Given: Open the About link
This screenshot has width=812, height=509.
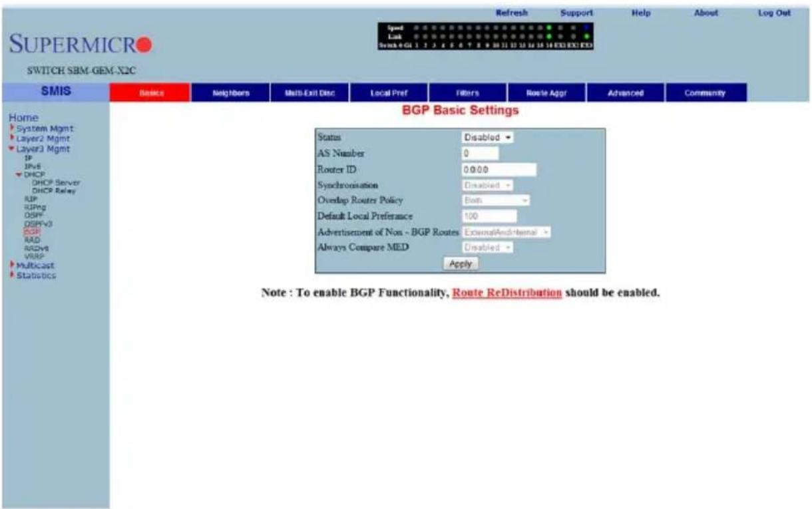Looking at the screenshot, I should coord(706,12).
